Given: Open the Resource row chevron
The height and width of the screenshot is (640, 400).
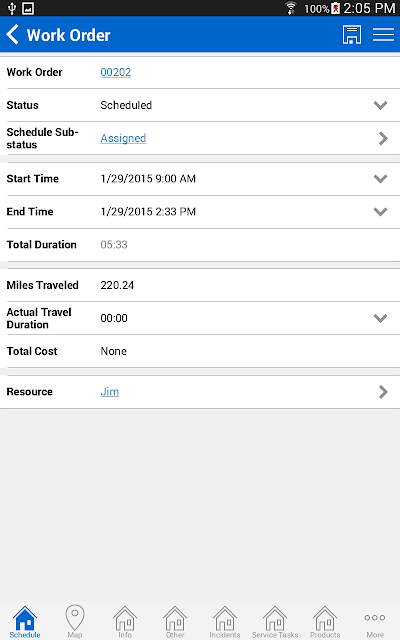Looking at the screenshot, I should pos(383,392).
